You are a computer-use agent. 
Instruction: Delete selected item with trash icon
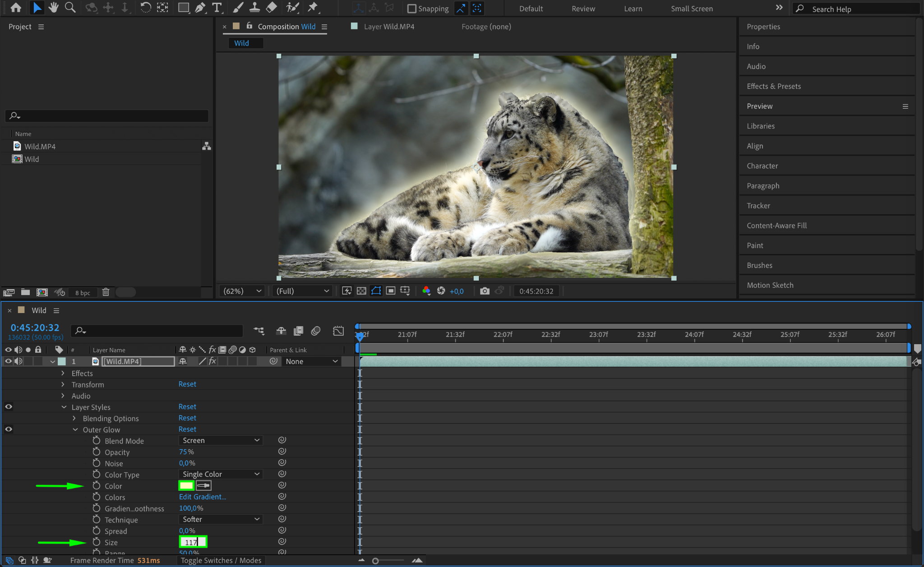click(x=106, y=292)
